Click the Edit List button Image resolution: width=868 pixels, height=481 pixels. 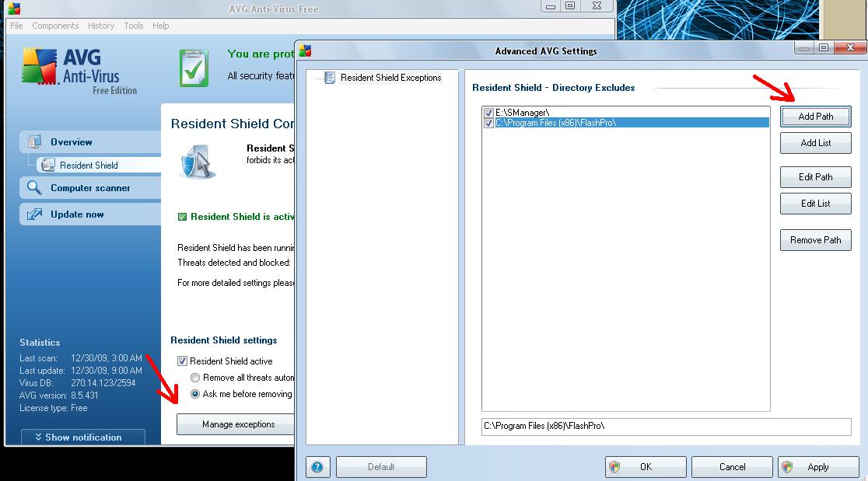tap(815, 204)
